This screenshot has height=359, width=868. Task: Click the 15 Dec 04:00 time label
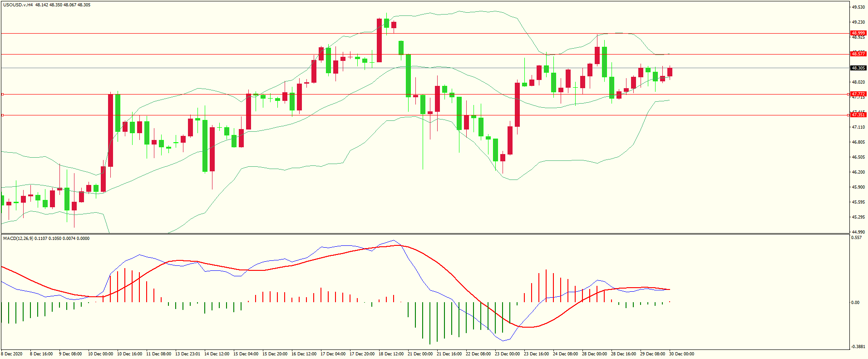tap(246, 354)
